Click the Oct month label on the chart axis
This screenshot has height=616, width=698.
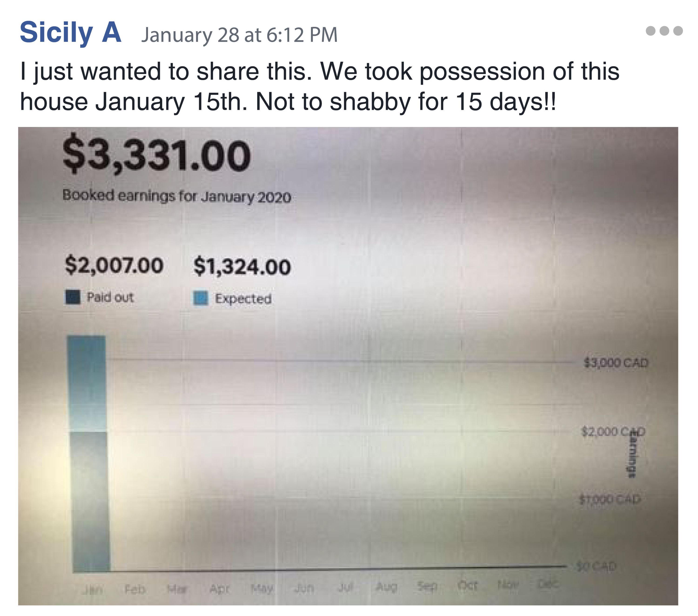pyautogui.click(x=467, y=586)
